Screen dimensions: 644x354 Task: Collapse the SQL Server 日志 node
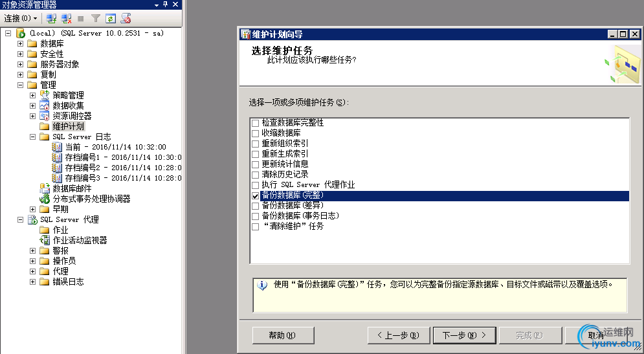tap(32, 137)
